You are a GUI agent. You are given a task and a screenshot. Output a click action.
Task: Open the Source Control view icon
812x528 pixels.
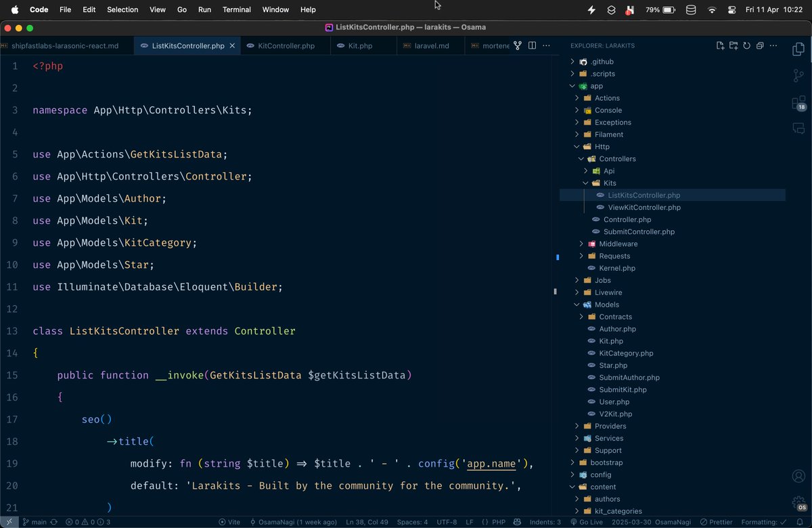pyautogui.click(x=798, y=76)
